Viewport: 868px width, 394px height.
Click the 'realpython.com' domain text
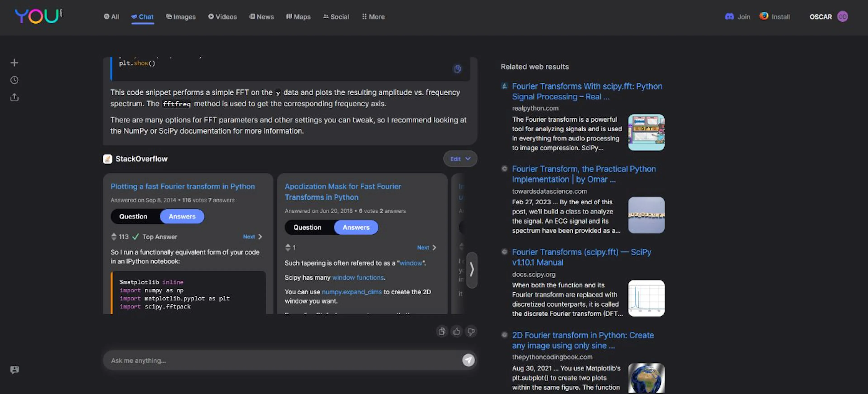click(535, 108)
